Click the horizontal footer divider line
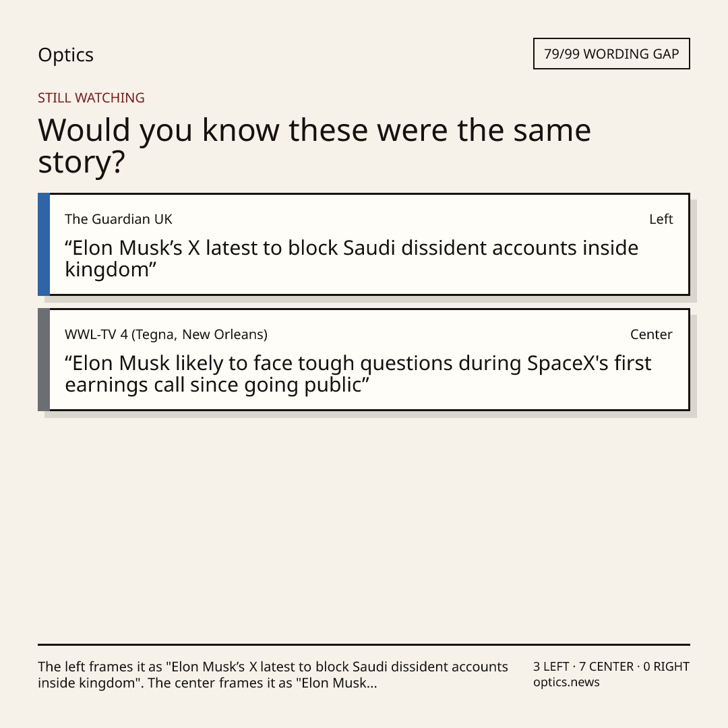 click(364, 644)
